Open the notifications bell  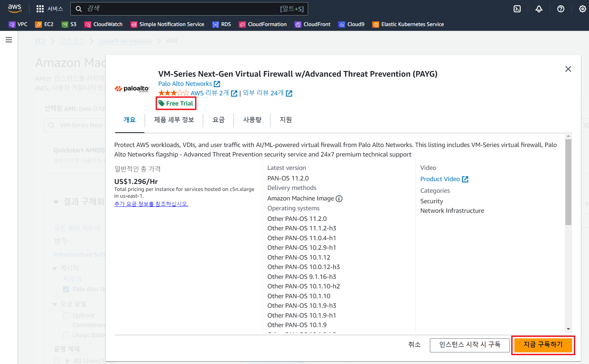(x=539, y=9)
